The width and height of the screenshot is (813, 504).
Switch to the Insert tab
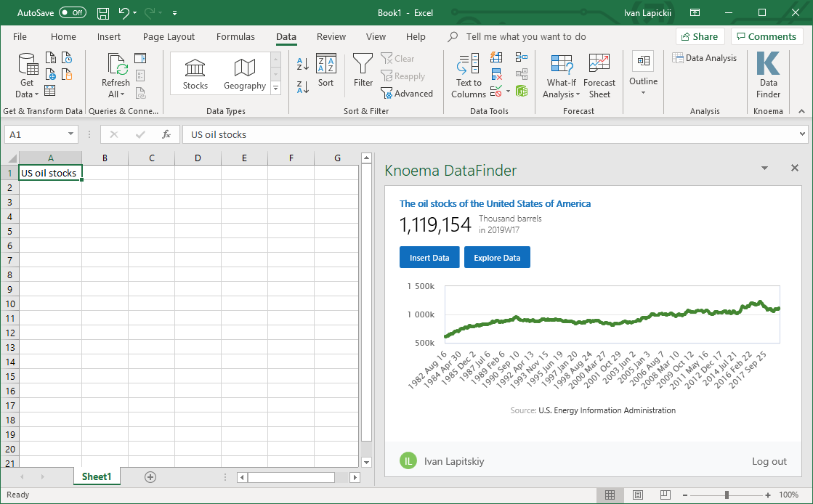click(109, 37)
